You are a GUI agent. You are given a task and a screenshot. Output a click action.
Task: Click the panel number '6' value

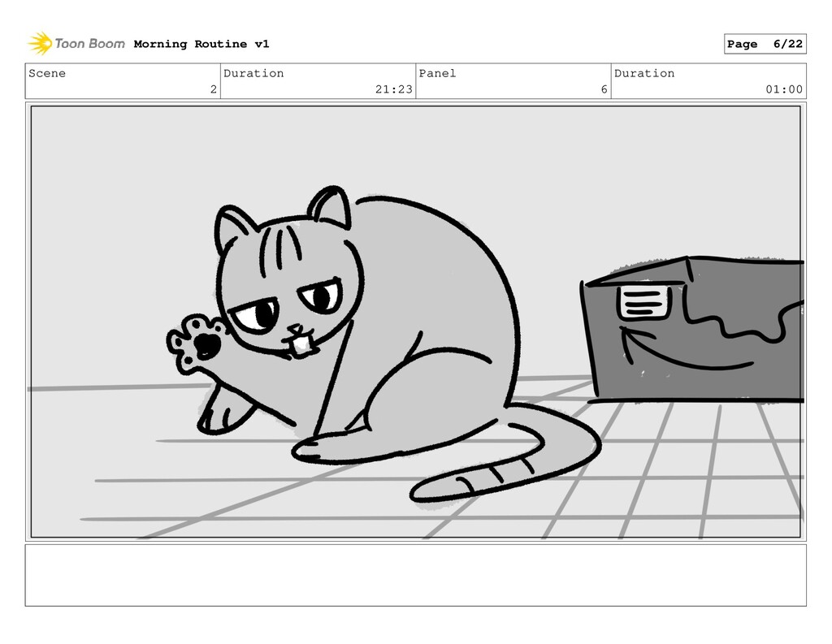point(604,89)
